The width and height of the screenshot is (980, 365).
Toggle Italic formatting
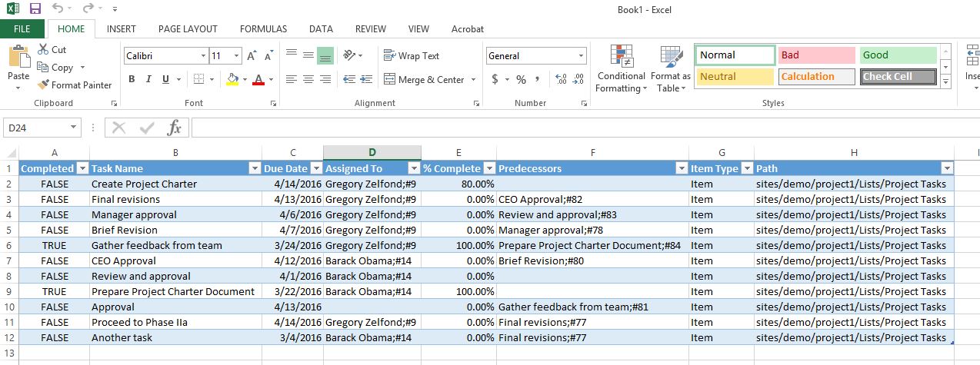(148, 79)
